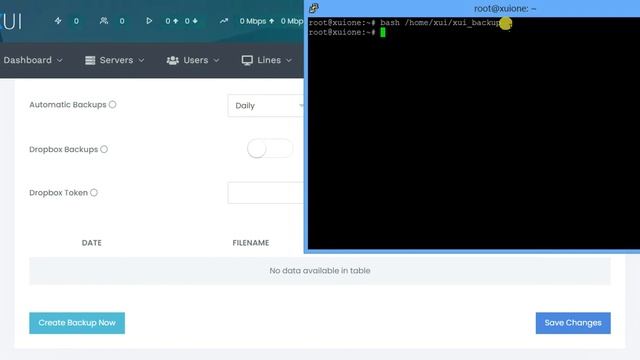The height and width of the screenshot is (360, 640).
Task: Click the info icon next to Automatic Backups
Action: (112, 104)
